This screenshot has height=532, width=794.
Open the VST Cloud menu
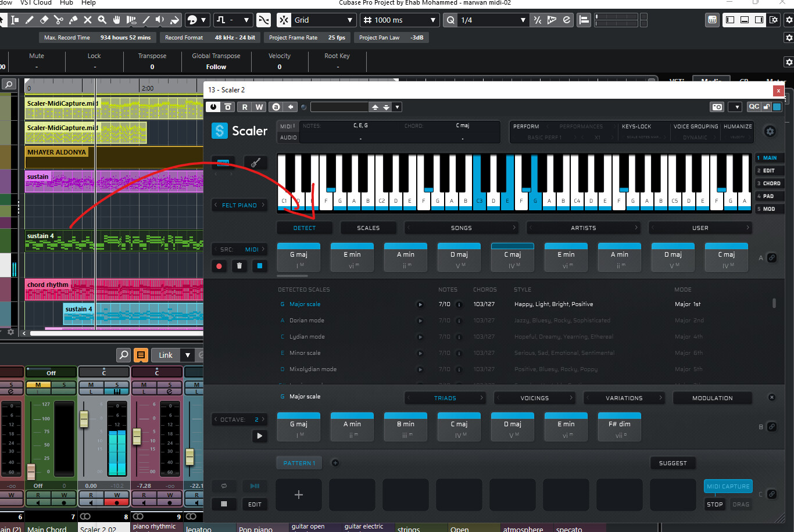coord(36,3)
